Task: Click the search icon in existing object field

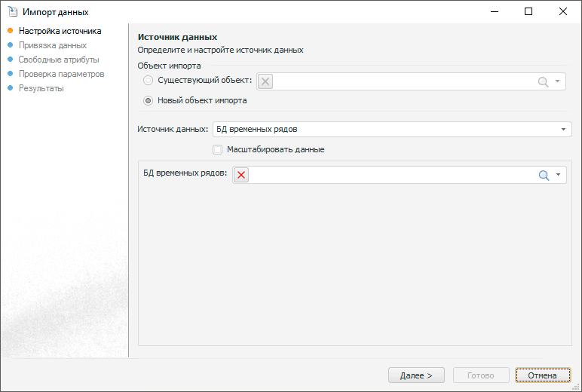Action: 543,81
